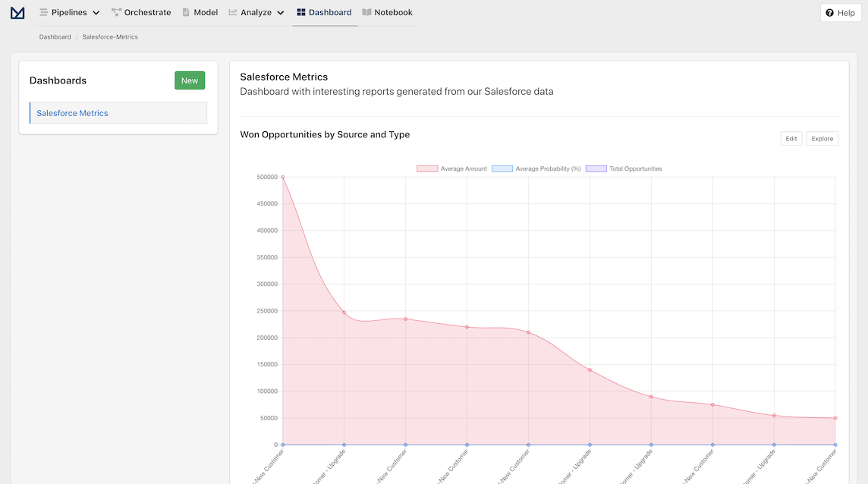Click the Orchestrate flow icon
This screenshot has width=868, height=484.
click(x=116, y=12)
